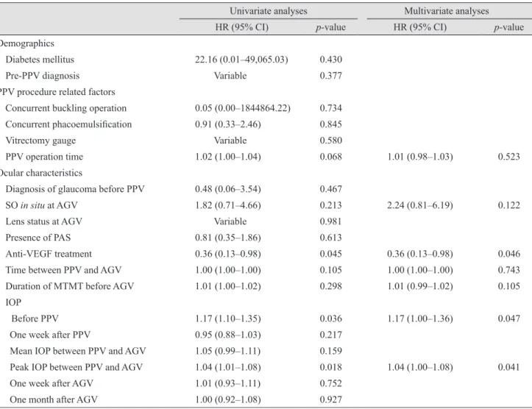Click the 'Multivariate analyses' column header
The image size is (532, 409).
[447, 11]
